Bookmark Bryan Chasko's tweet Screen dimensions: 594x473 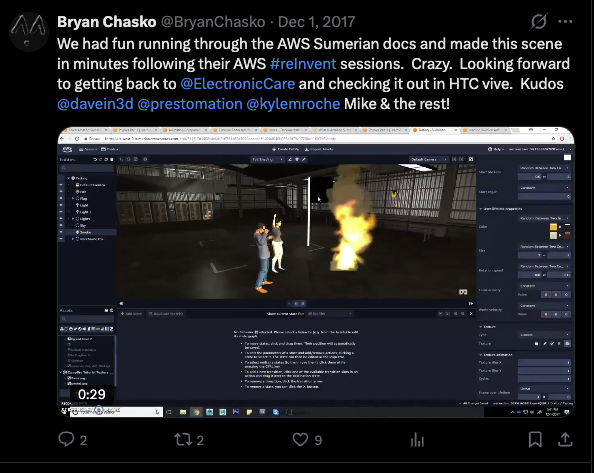click(x=535, y=439)
